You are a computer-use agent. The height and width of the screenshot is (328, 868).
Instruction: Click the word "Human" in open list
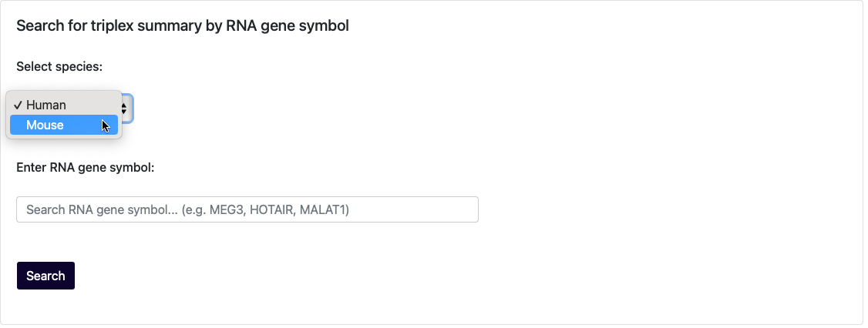(46, 105)
